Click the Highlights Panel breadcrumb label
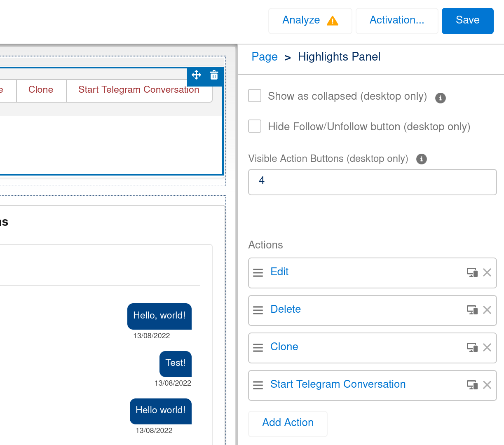This screenshot has height=445, width=504. [339, 57]
